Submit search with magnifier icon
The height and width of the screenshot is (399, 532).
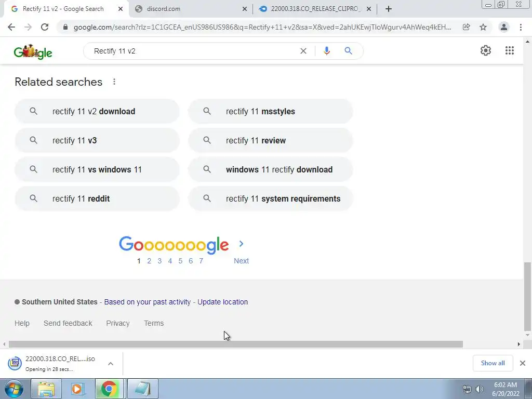coord(349,51)
